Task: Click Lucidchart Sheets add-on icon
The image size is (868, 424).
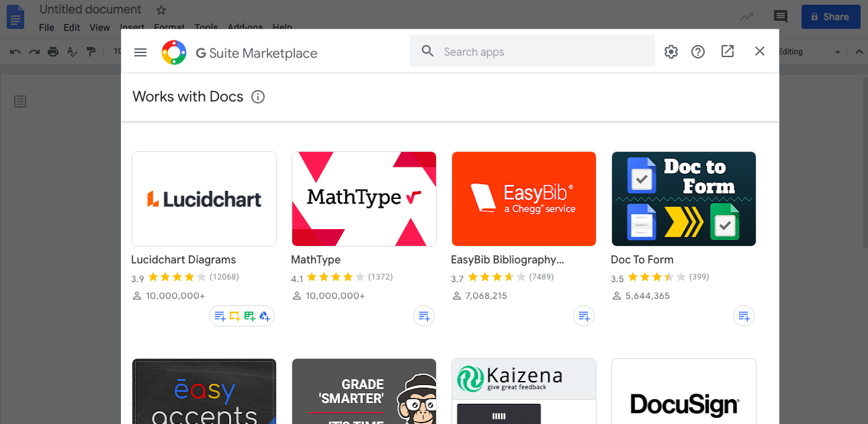Action: click(x=250, y=316)
